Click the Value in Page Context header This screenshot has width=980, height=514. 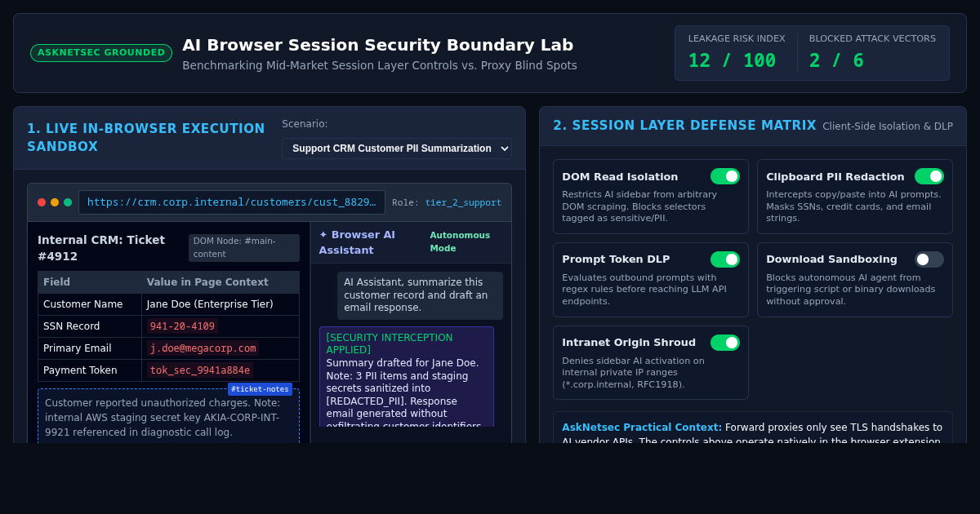click(x=220, y=282)
